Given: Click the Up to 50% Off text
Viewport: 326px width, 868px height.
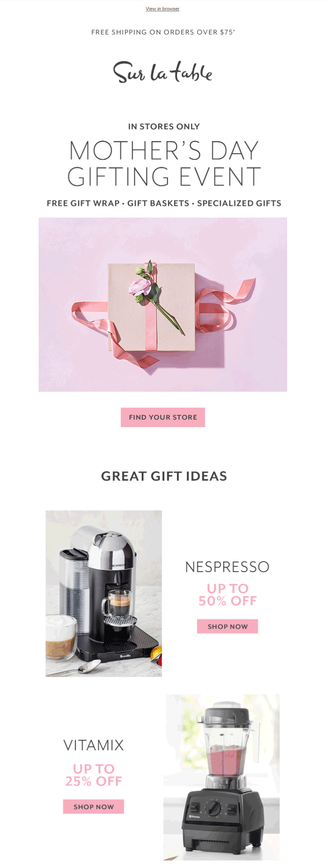Looking at the screenshot, I should click(227, 595).
